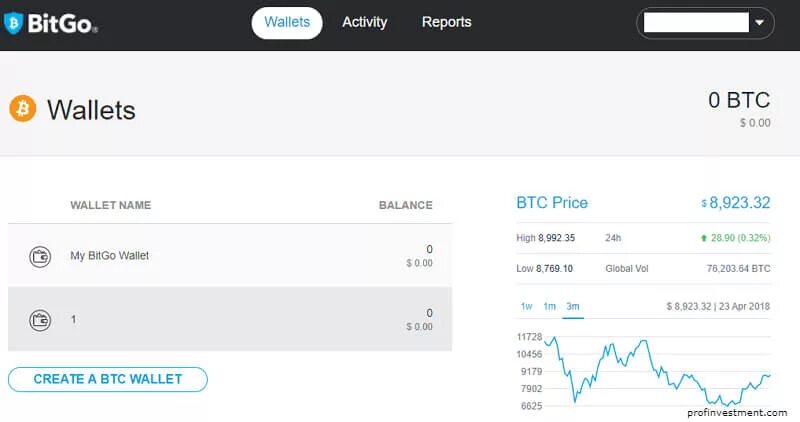Click the BitGo shield logo
Image resolution: width=800 pixels, height=422 pixels.
coord(13,22)
